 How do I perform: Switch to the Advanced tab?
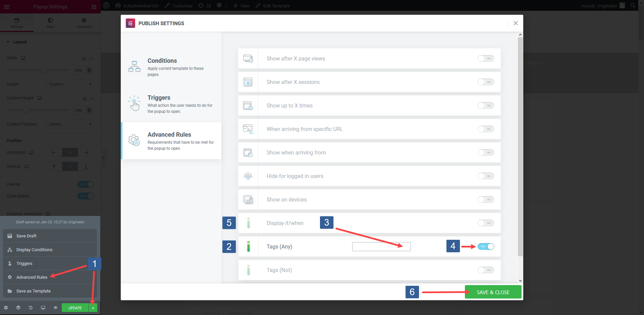coord(83,22)
